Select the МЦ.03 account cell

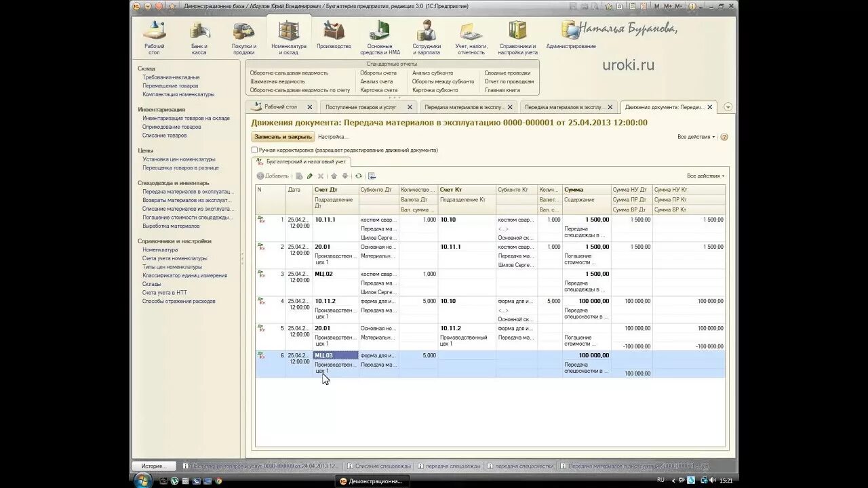click(x=335, y=355)
